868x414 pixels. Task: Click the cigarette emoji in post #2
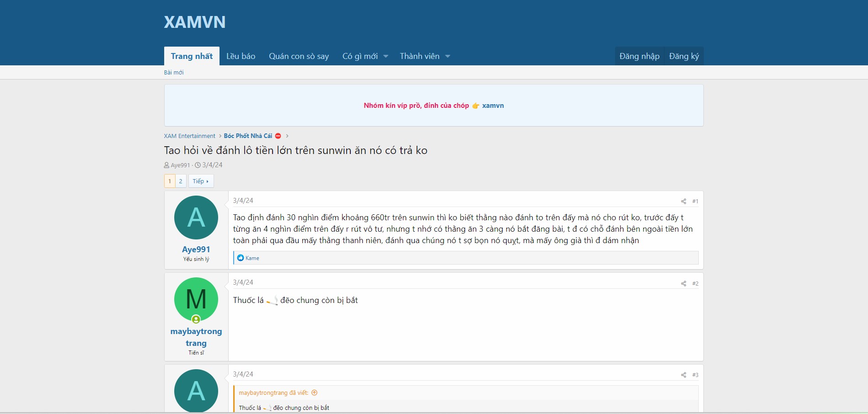click(272, 301)
